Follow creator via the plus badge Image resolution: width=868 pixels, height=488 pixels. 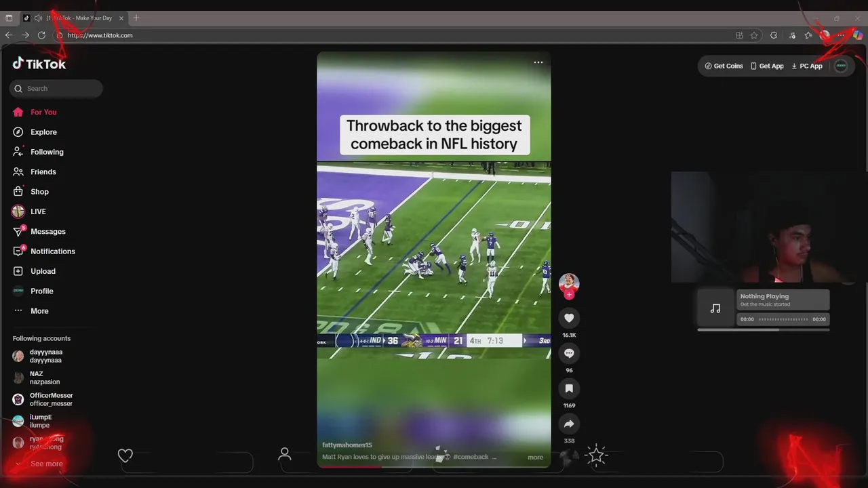(x=569, y=295)
